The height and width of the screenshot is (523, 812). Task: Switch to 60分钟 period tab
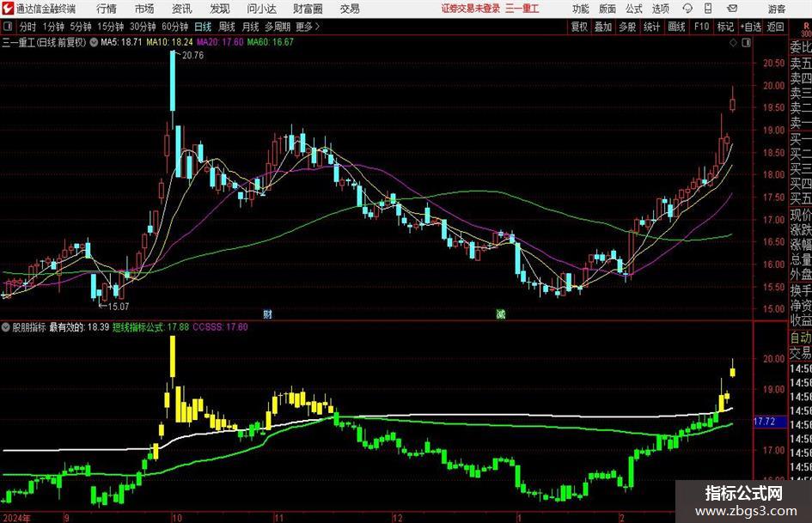click(x=174, y=27)
